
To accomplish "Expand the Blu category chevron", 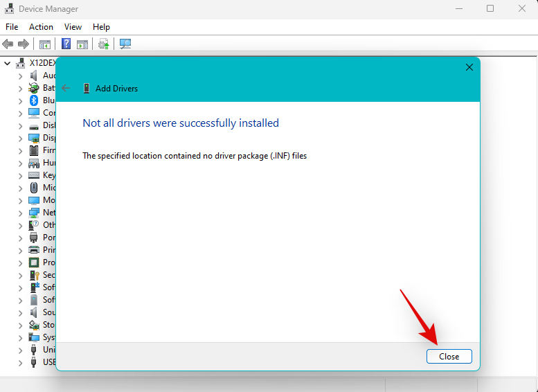I will tap(20, 100).
